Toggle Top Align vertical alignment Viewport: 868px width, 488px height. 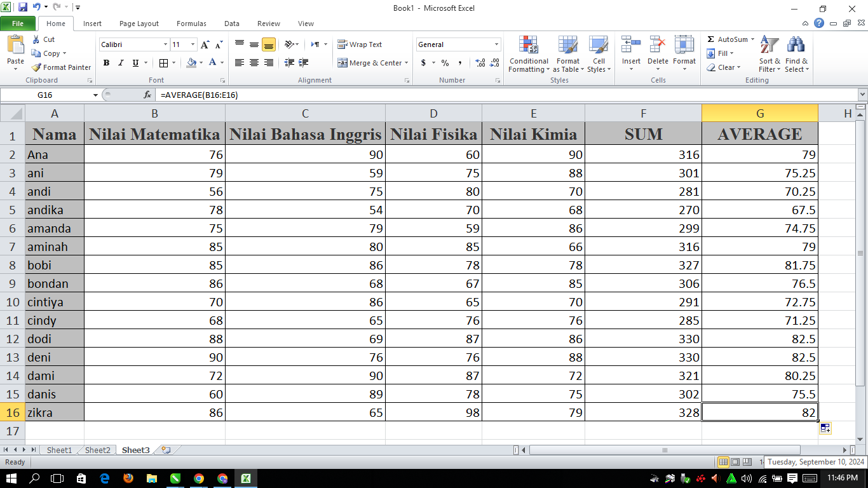[240, 44]
